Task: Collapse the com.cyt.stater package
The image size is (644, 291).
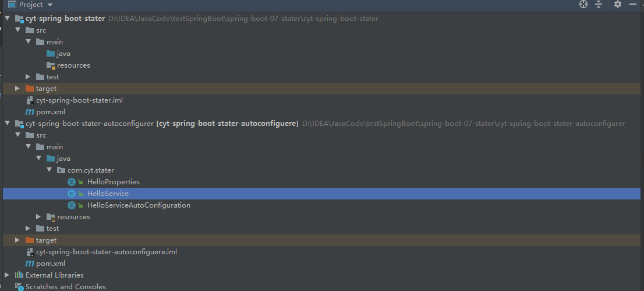Action: click(x=49, y=170)
